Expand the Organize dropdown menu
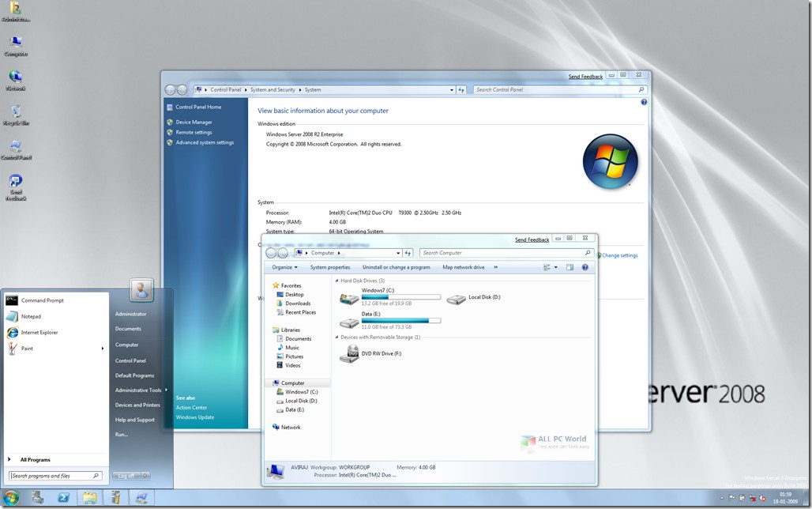This screenshot has height=509, width=812. [284, 267]
